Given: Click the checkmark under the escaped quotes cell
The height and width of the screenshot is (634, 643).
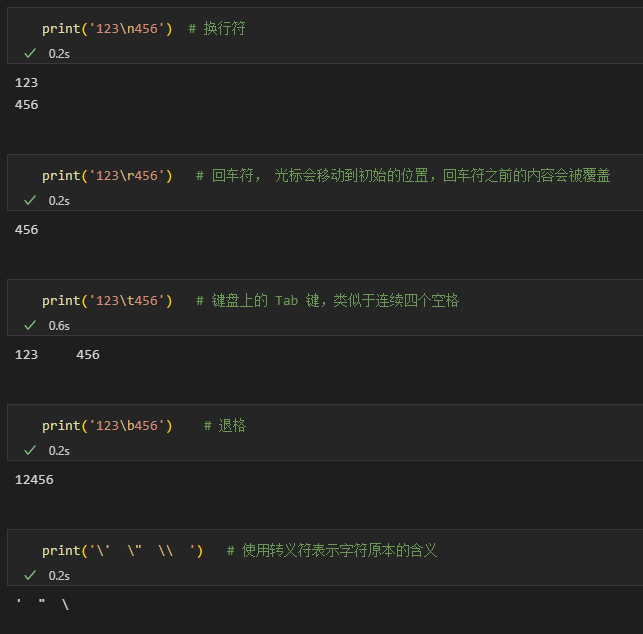Looking at the screenshot, I should pos(30,576).
